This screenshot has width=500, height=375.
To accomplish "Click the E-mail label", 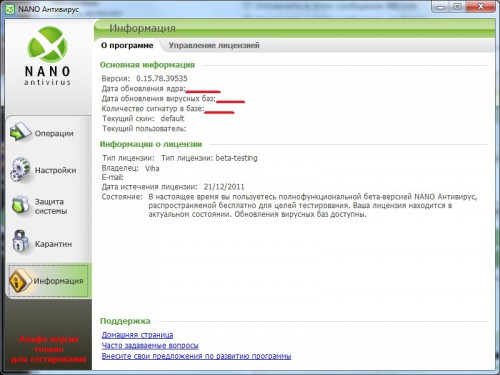I will [x=112, y=177].
